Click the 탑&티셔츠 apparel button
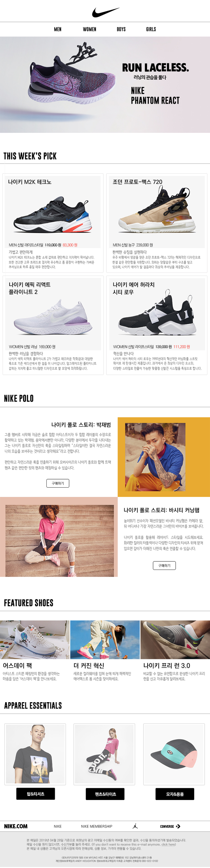 click(x=36, y=794)
